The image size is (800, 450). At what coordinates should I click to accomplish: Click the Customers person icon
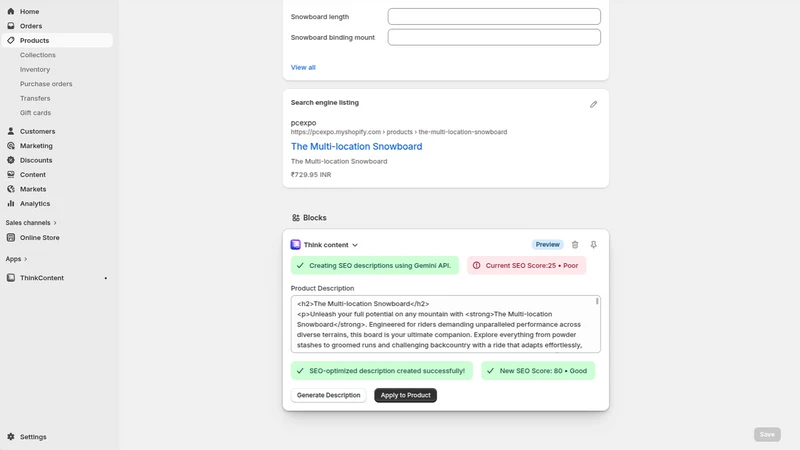pos(11,131)
